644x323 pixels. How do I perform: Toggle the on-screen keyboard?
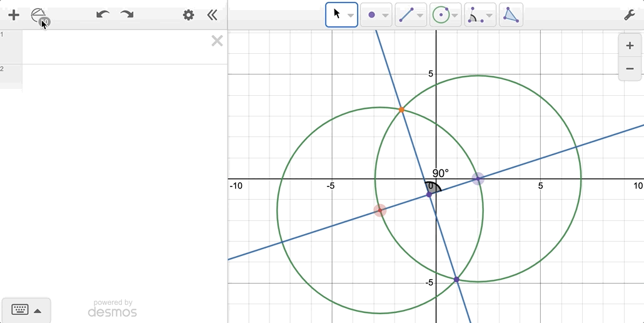click(x=20, y=310)
